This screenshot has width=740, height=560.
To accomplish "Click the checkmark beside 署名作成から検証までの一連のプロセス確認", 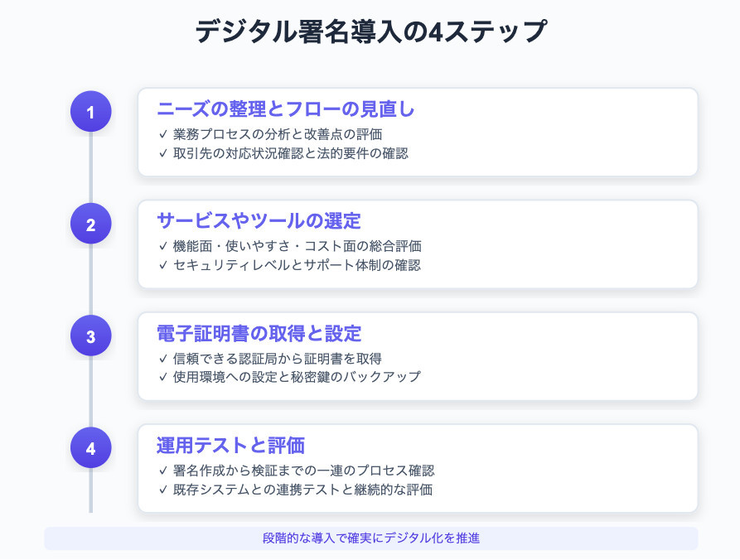I will [x=162, y=470].
